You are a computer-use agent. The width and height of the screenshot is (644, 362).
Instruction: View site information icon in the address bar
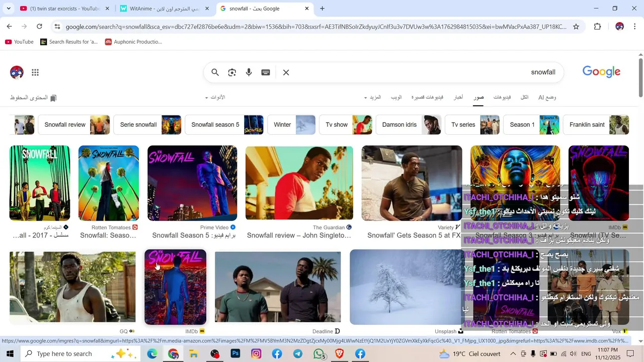click(x=57, y=27)
